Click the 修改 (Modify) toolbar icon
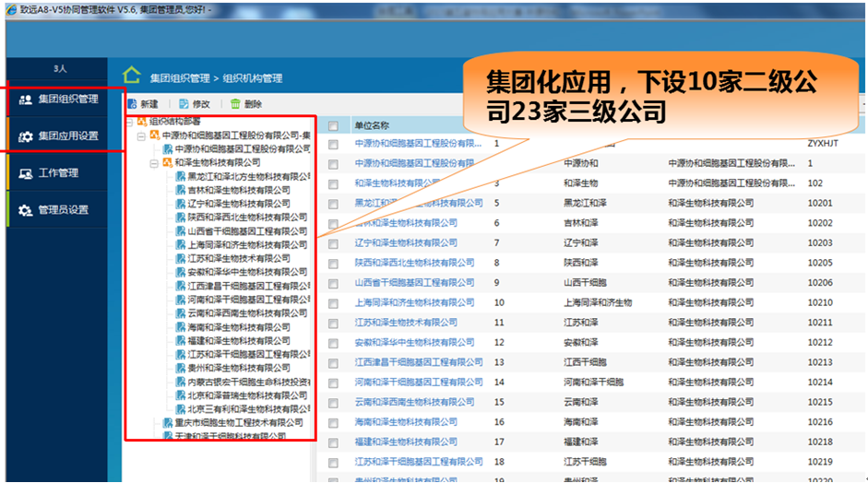 tap(184, 105)
